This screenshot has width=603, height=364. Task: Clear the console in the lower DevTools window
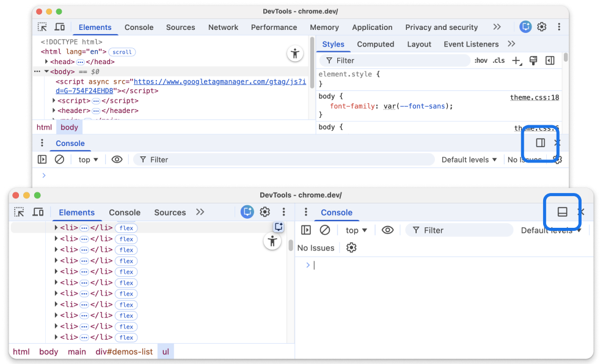click(x=325, y=230)
